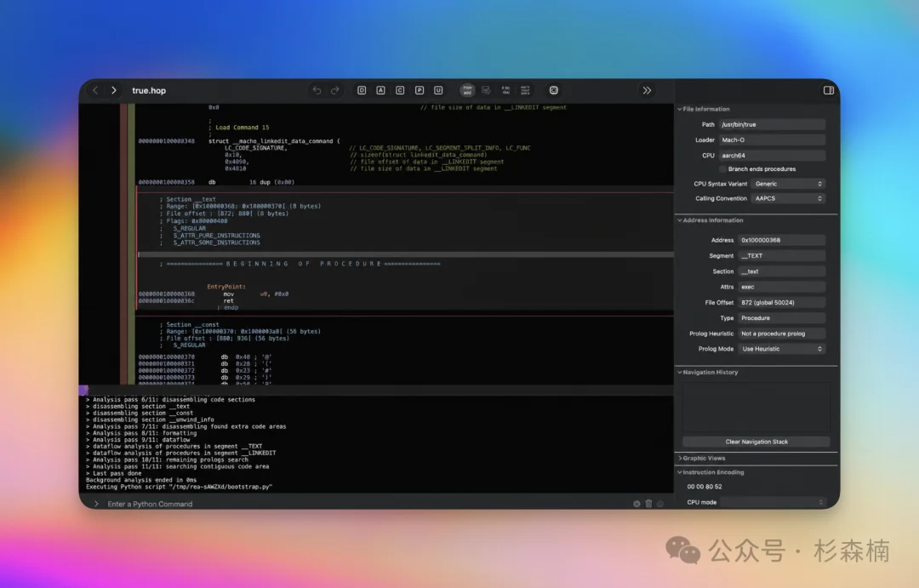Click the clear console circle-x icon

(636, 504)
